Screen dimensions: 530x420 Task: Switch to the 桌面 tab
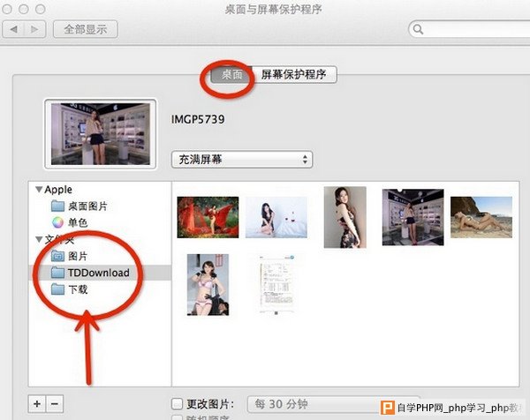pos(231,74)
